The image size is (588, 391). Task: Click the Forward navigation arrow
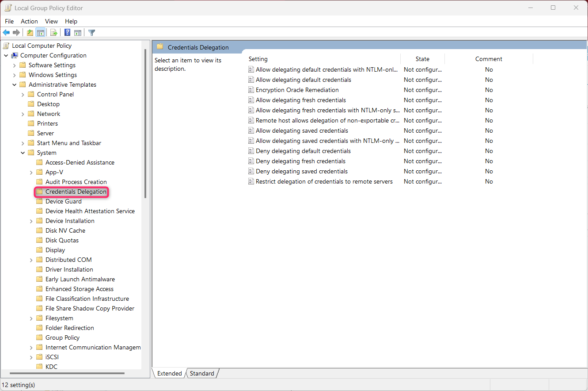(16, 32)
